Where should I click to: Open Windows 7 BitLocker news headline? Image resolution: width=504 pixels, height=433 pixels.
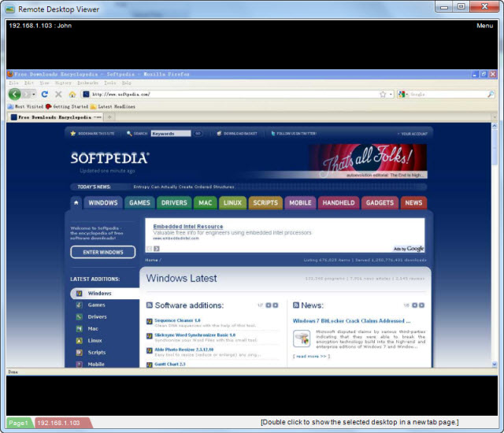coord(351,321)
